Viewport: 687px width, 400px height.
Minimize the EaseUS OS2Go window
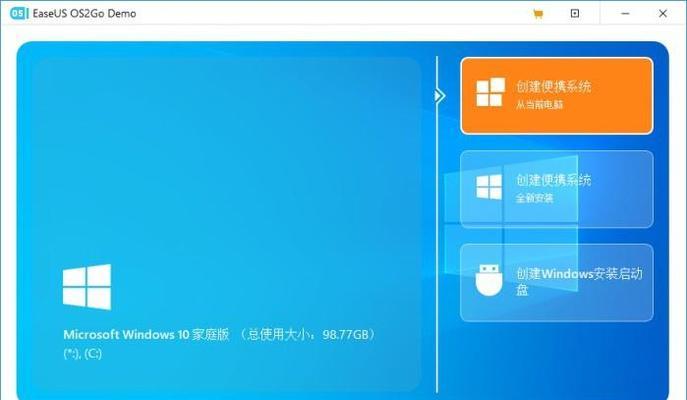tap(625, 14)
